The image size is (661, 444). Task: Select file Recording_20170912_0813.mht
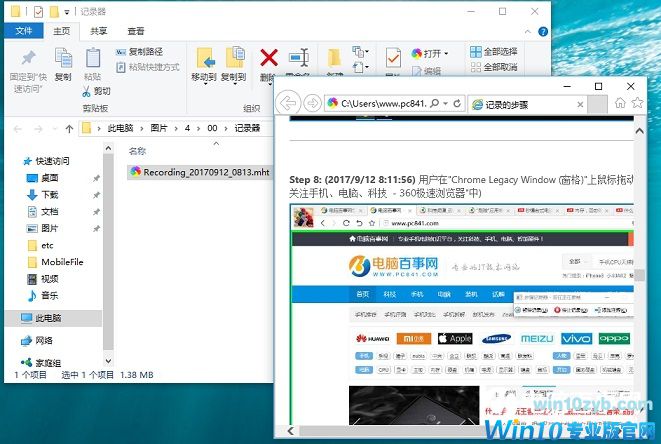[200, 172]
